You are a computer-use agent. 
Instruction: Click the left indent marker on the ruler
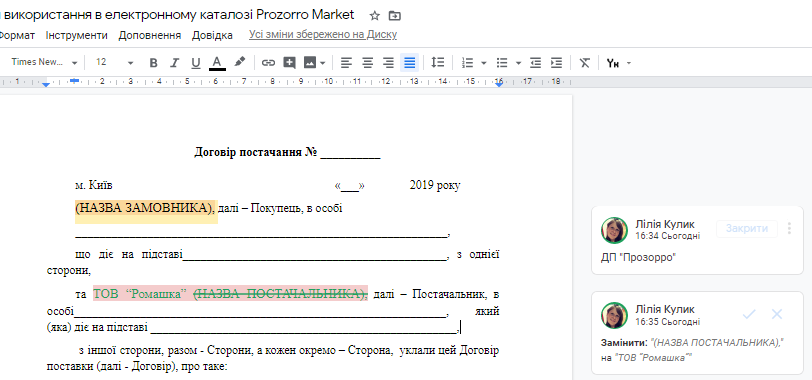(46, 84)
